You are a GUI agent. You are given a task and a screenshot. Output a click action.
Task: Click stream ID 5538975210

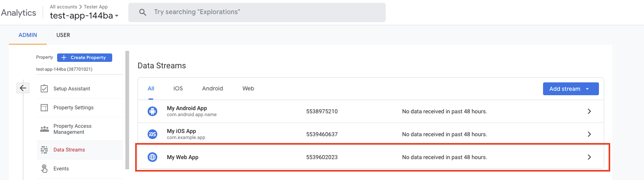click(322, 111)
